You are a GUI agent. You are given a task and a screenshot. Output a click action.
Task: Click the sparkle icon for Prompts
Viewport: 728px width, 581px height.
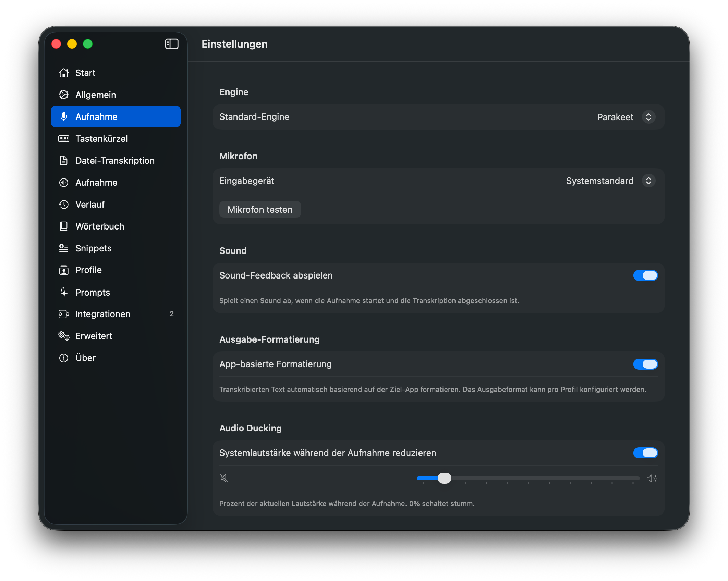click(x=64, y=292)
